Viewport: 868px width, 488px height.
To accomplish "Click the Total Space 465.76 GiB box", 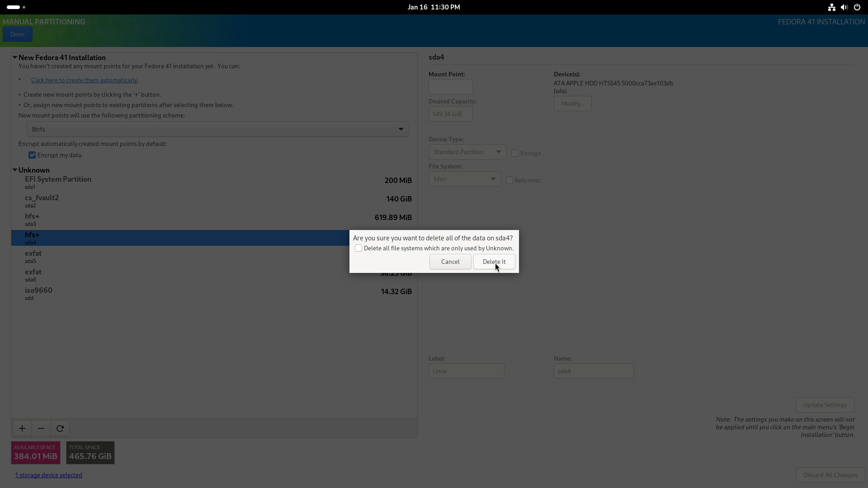I will (90, 453).
